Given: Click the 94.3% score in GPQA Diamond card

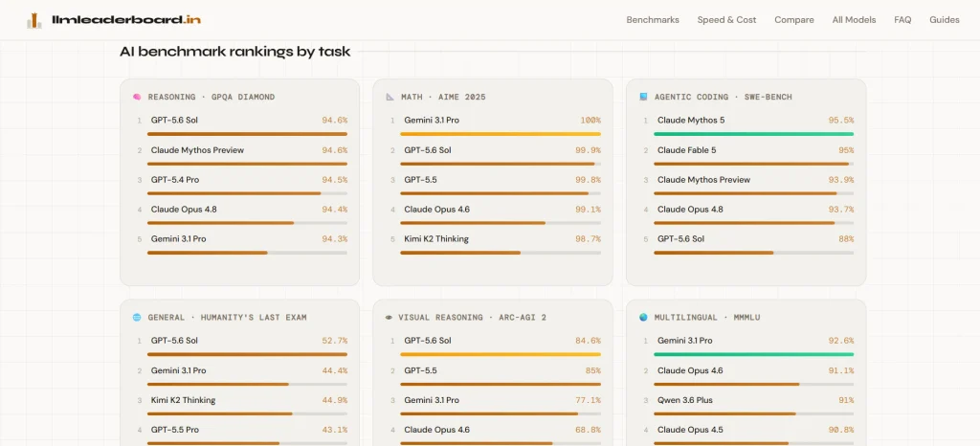Looking at the screenshot, I should [x=335, y=238].
